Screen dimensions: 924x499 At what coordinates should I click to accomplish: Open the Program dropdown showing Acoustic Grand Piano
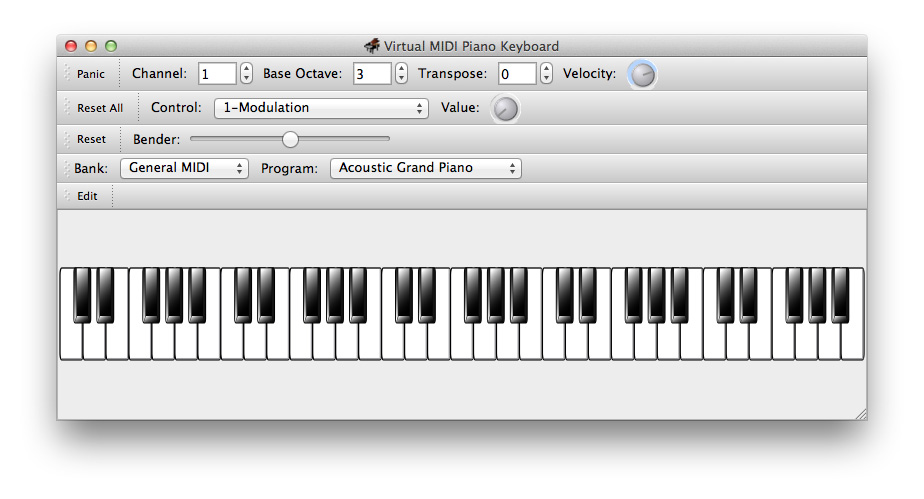[x=425, y=168]
